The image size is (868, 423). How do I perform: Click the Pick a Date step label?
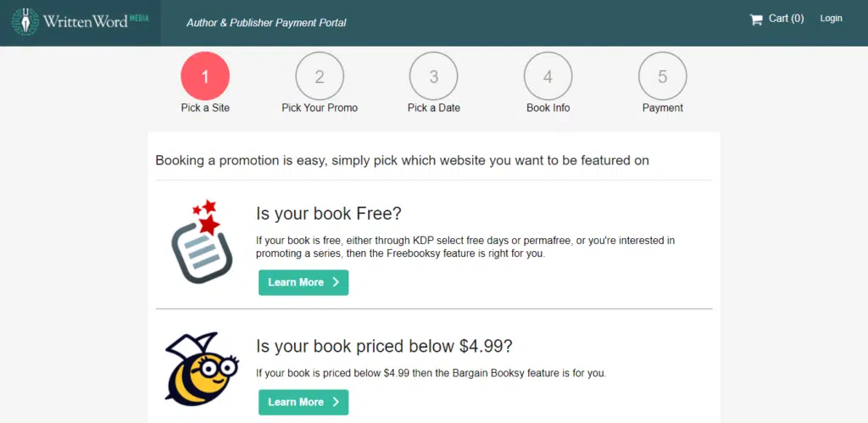pyautogui.click(x=434, y=108)
